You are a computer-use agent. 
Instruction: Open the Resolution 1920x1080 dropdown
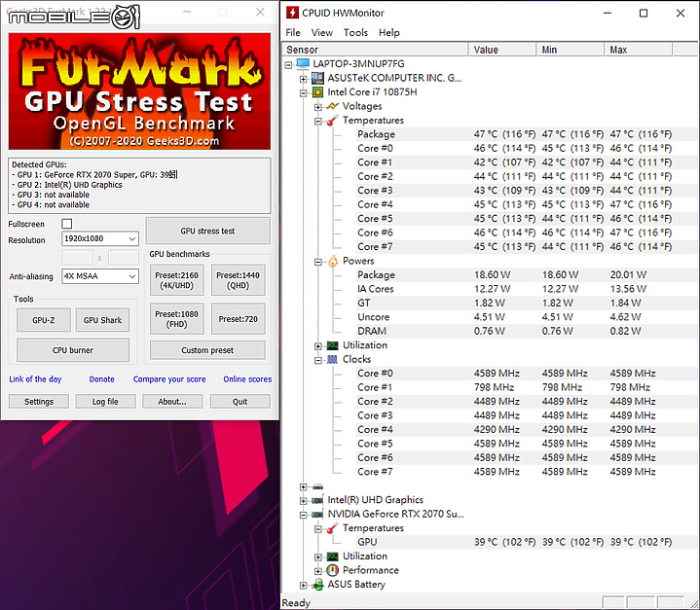100,238
